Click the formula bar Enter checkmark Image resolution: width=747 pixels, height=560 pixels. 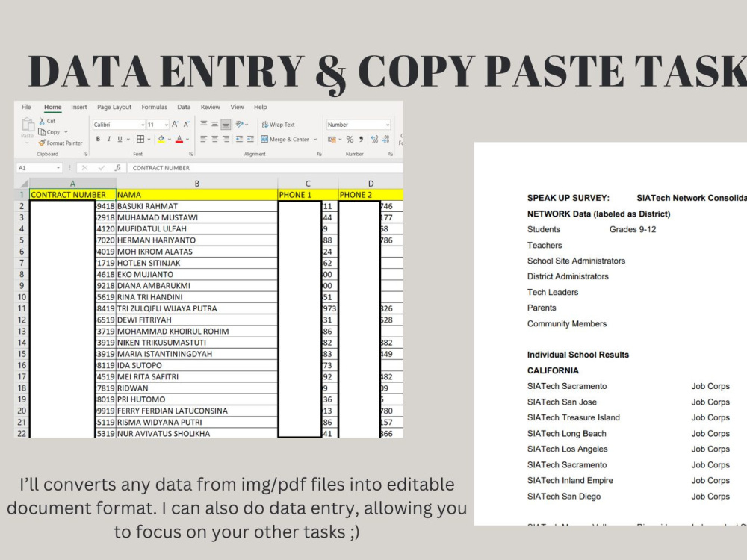pyautogui.click(x=101, y=167)
